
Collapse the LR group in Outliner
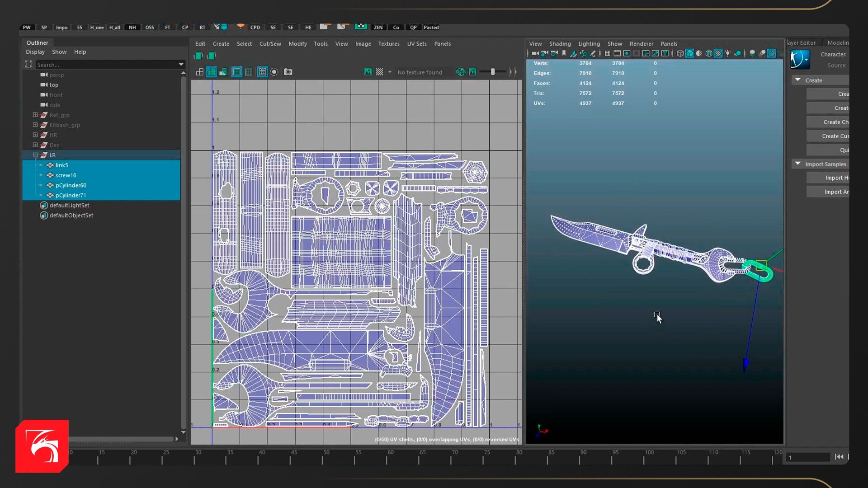pyautogui.click(x=35, y=155)
